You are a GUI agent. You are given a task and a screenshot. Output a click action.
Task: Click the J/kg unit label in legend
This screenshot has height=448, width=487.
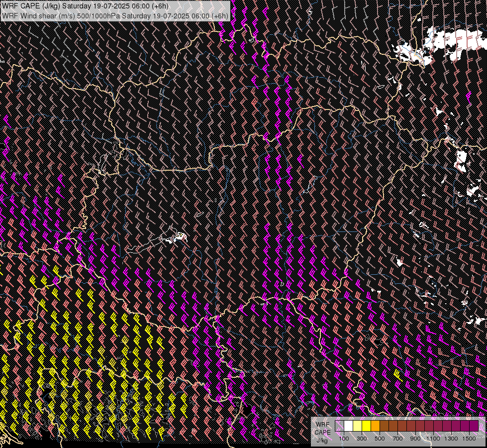[322, 441]
